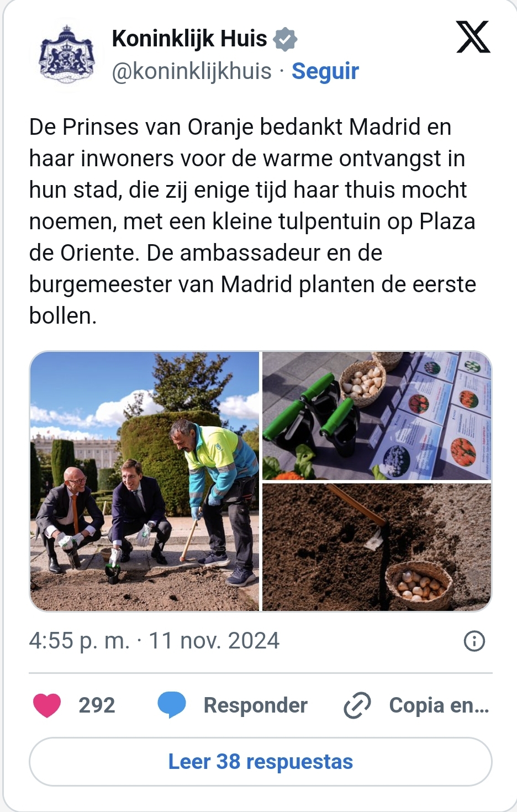
Task: Click the 4:55 p. m. timestamp
Action: (x=79, y=641)
